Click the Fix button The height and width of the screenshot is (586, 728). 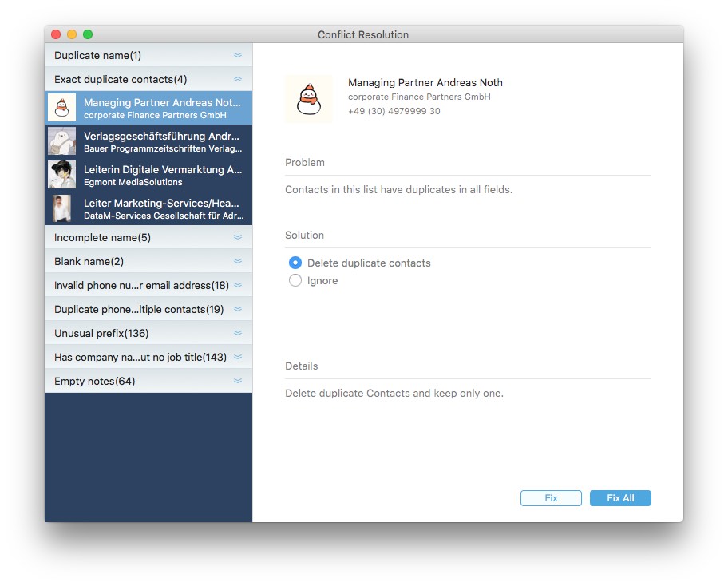coord(551,497)
